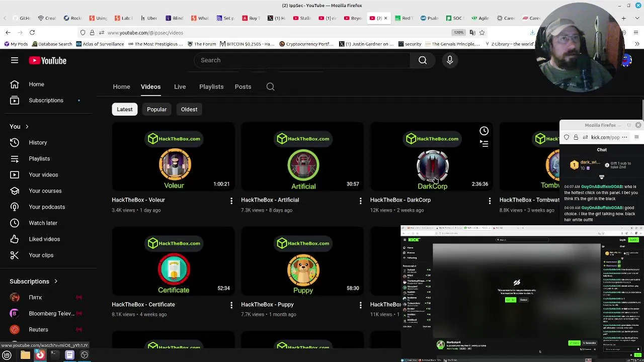Open the three-dot menu in the kick.com address bar
Screen dimensions: 644x362
coord(624,137)
